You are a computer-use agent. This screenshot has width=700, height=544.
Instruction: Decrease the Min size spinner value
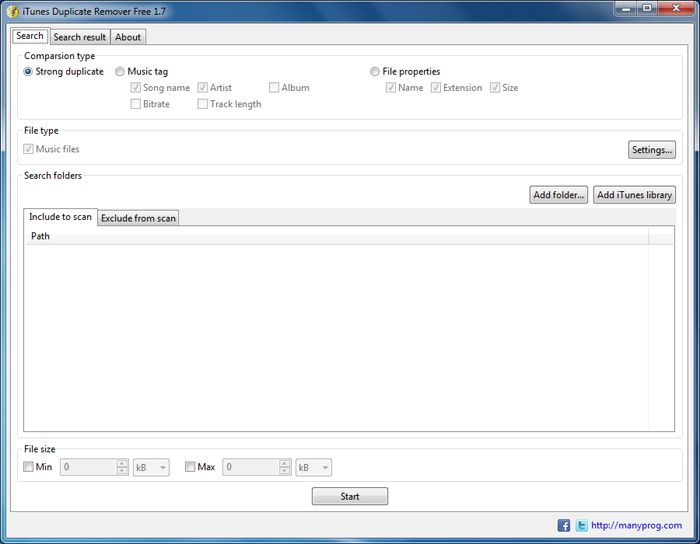(122, 471)
